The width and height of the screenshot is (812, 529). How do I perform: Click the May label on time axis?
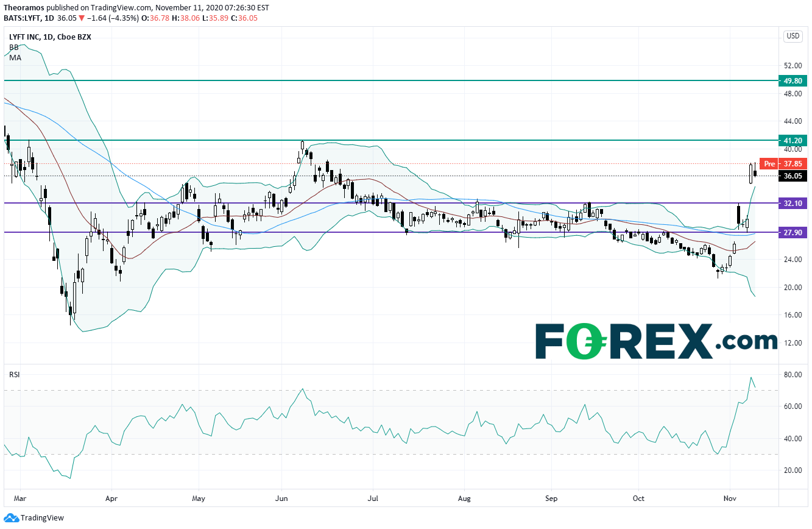(x=199, y=497)
